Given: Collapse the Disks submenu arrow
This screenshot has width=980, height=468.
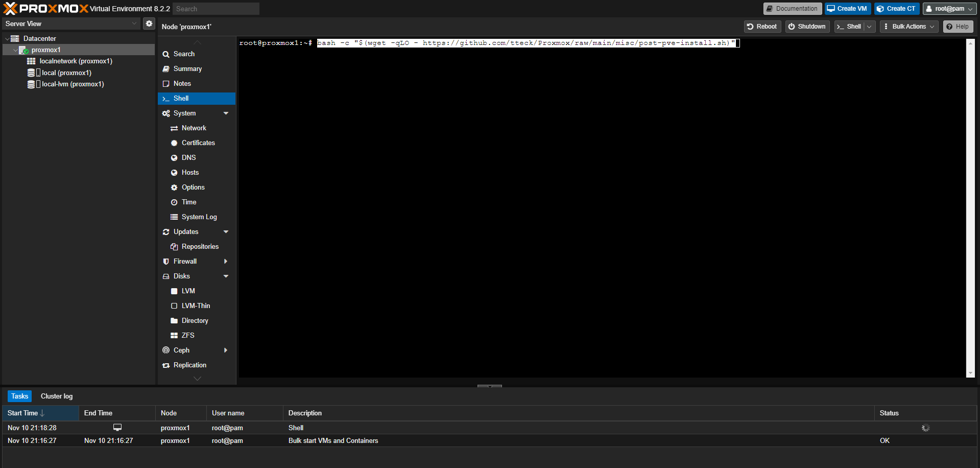Looking at the screenshot, I should coord(226,276).
